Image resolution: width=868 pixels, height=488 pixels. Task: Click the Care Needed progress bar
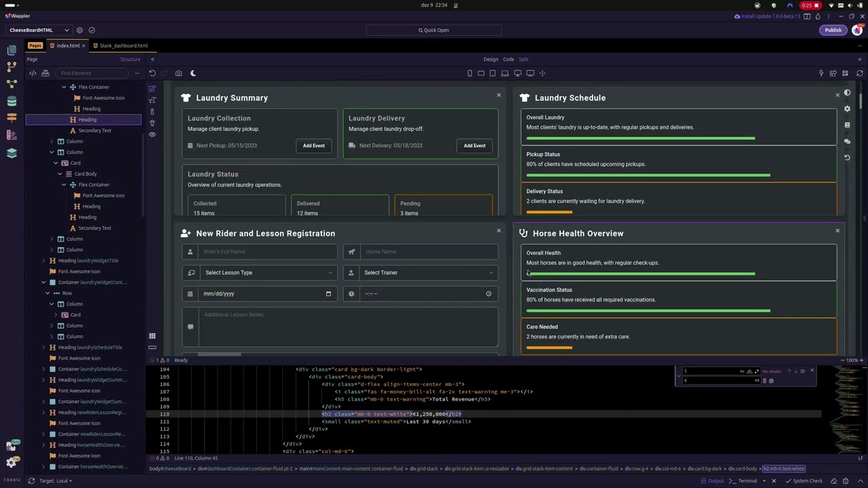click(x=549, y=348)
